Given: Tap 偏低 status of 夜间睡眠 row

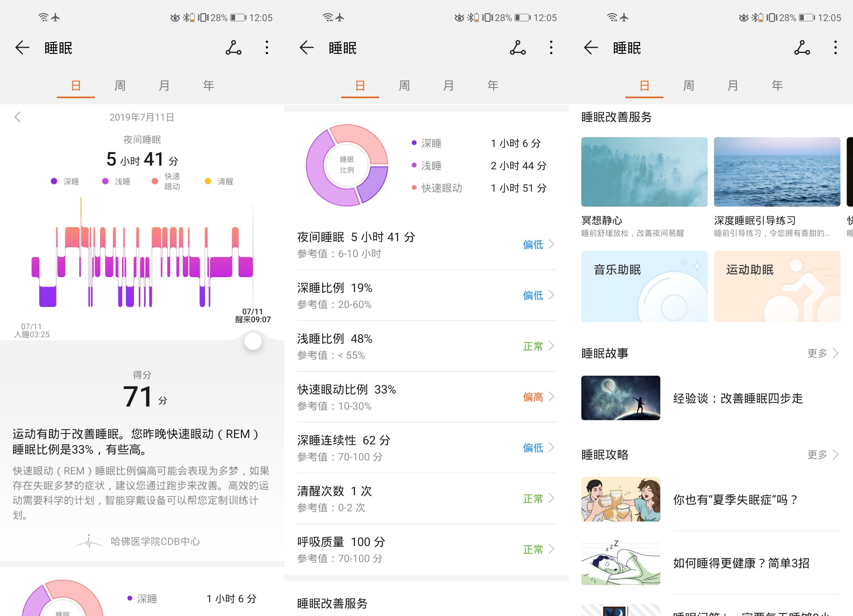Looking at the screenshot, I should click(x=533, y=244).
